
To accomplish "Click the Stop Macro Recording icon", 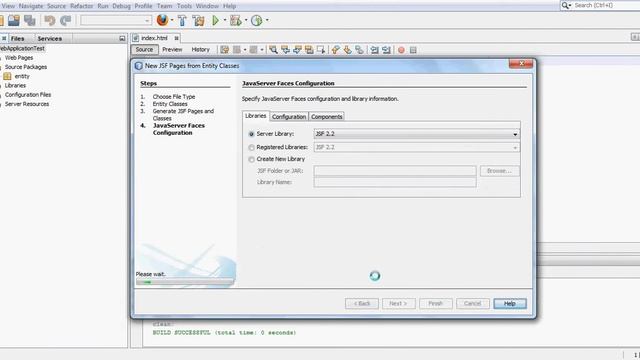I will click(x=413, y=50).
